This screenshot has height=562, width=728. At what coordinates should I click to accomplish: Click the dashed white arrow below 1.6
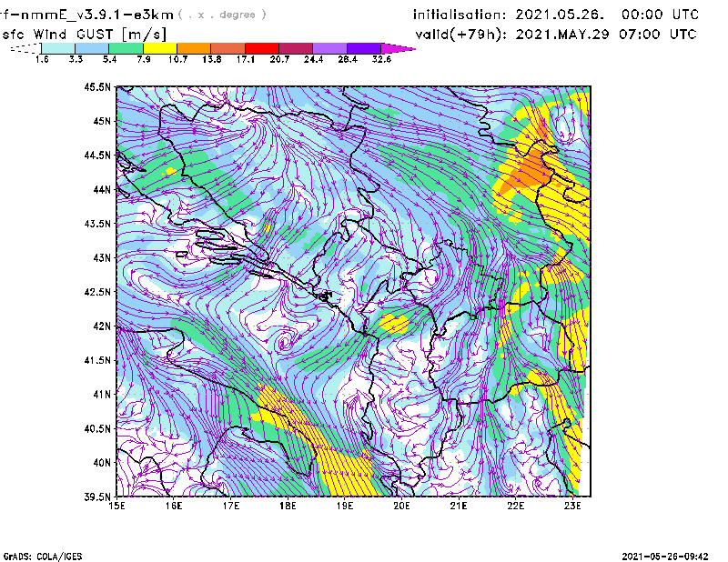click(25, 48)
